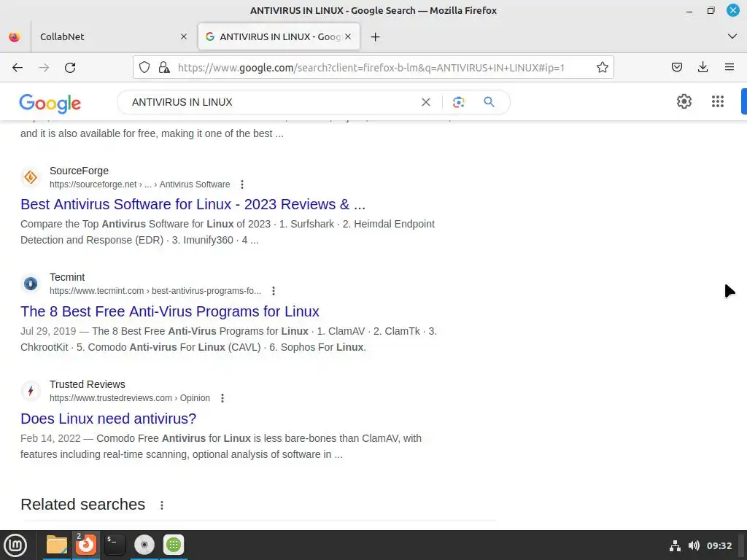Close the ANTIVIRUS IN LINUX tab
This screenshot has width=747, height=560.
click(x=348, y=36)
